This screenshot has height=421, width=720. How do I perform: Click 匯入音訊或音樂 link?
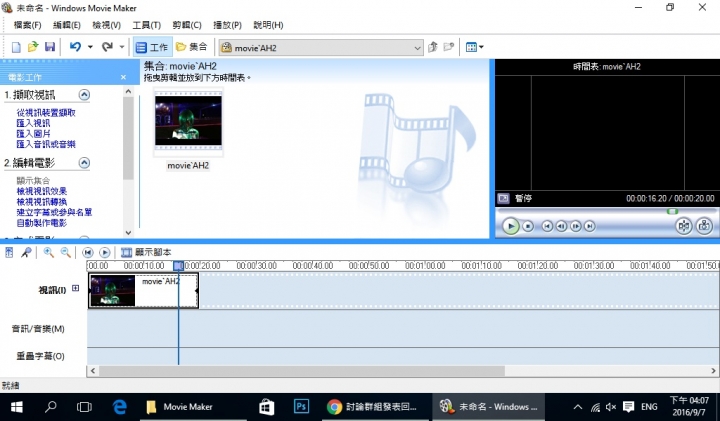click(x=46, y=144)
